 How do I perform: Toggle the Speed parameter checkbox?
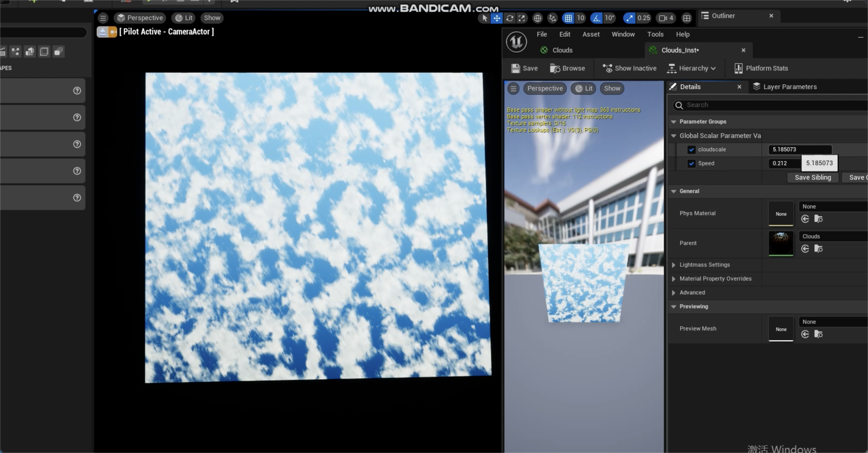[x=691, y=164]
